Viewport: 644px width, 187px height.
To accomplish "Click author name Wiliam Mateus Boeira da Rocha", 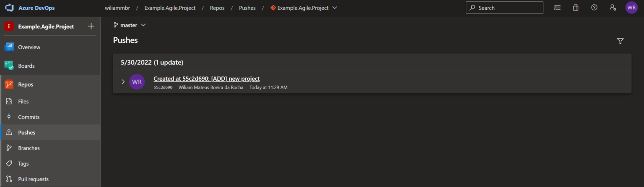I will coord(211,87).
